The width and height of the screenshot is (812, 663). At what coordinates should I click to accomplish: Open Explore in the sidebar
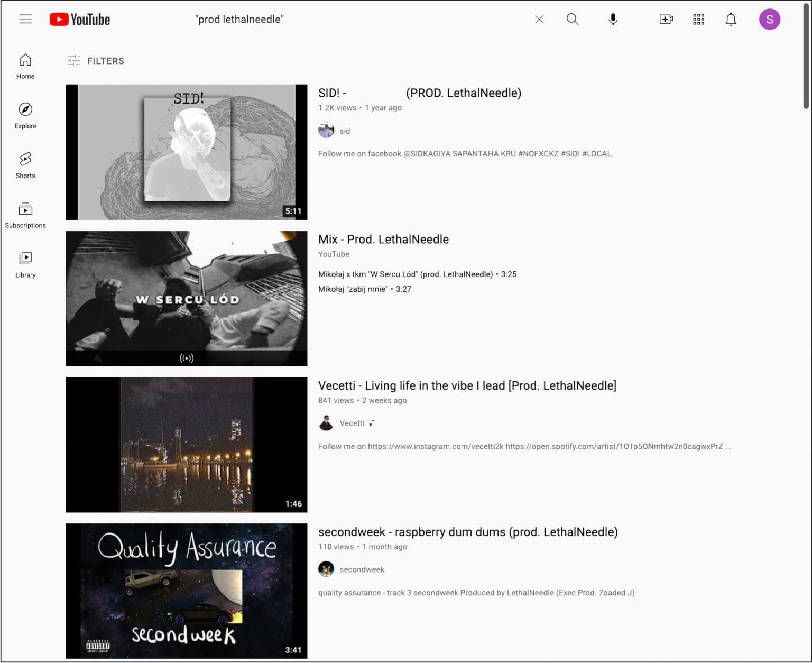(25, 116)
